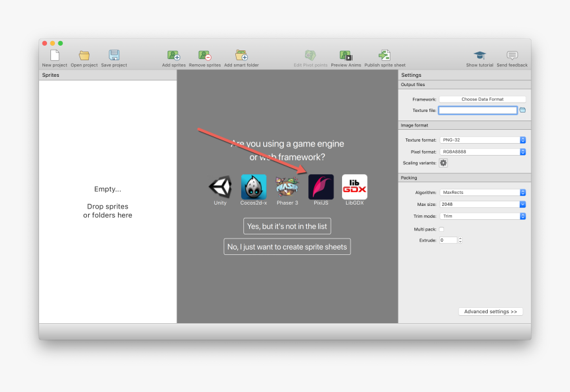Enable the Multi pack checkbox

point(441,229)
